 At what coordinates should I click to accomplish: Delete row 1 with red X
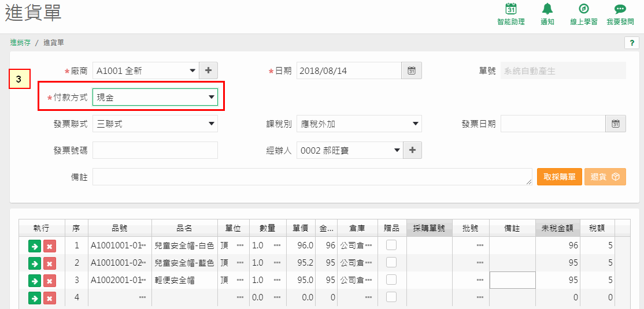tap(49, 246)
